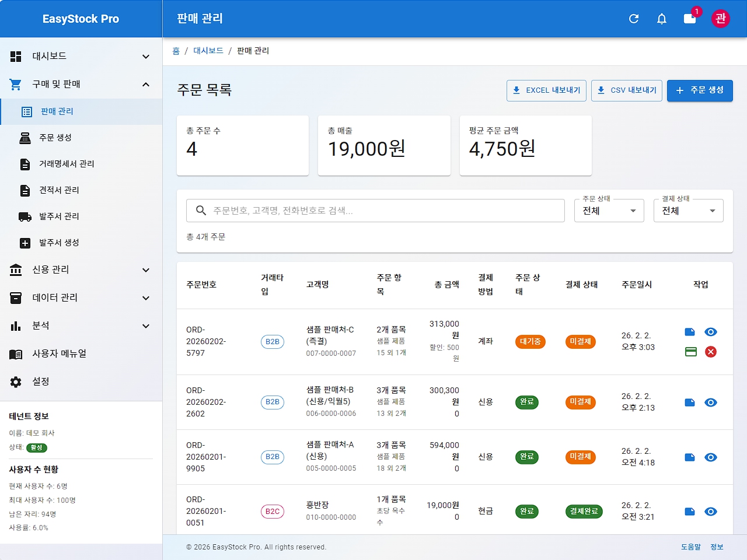Open the 주문 상태 filter dropdown
This screenshot has width=747, height=560.
click(609, 211)
